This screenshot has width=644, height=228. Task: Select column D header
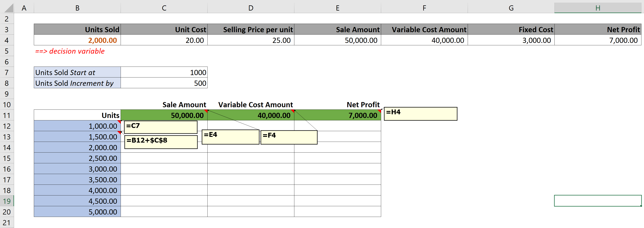[251, 8]
